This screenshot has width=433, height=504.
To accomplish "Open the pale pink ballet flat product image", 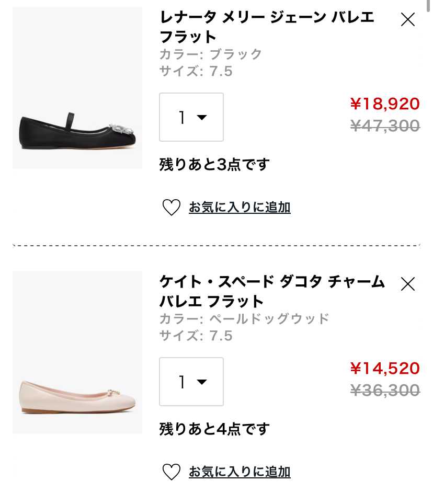I will pos(77,352).
